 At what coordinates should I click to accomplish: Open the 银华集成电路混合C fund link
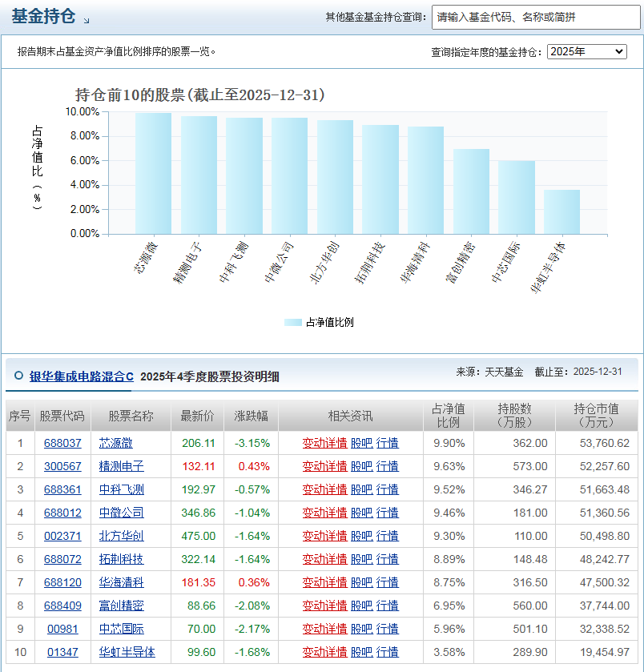pyautogui.click(x=82, y=376)
